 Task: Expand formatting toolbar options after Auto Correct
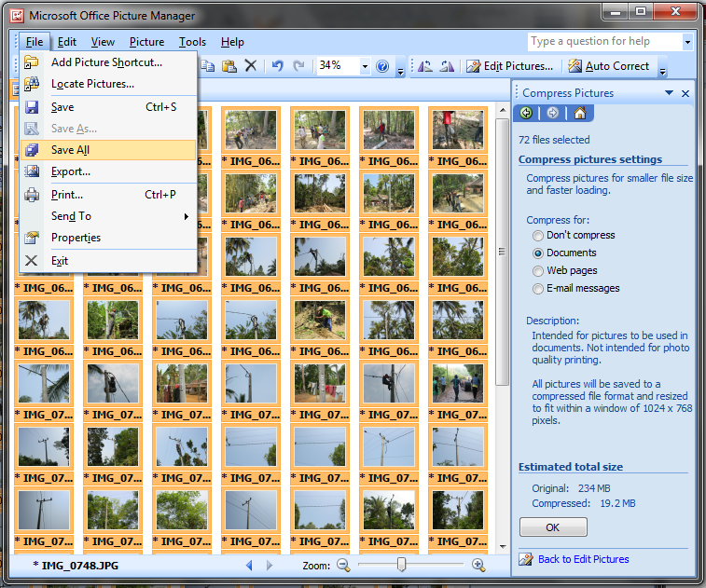point(662,71)
